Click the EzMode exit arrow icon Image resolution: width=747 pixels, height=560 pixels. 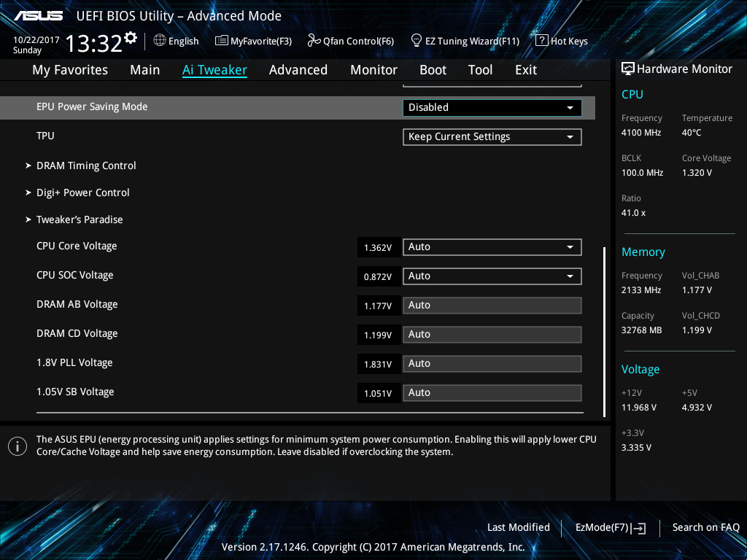[639, 528]
